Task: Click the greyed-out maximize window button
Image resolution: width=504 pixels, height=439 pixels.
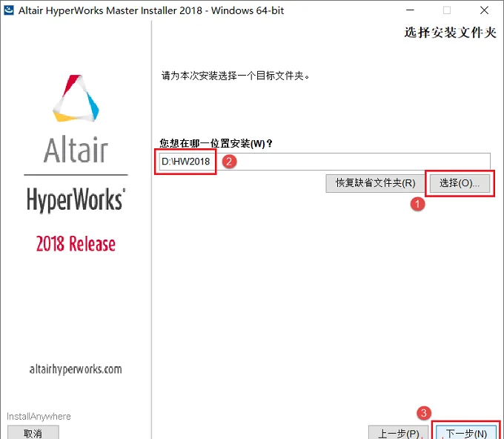Action: [447, 10]
